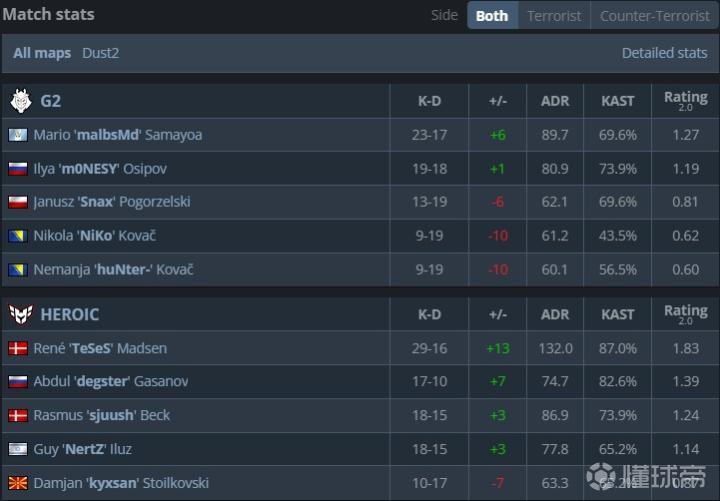Click the G2 table ADR column header
Image resolution: width=720 pixels, height=501 pixels.
555,101
